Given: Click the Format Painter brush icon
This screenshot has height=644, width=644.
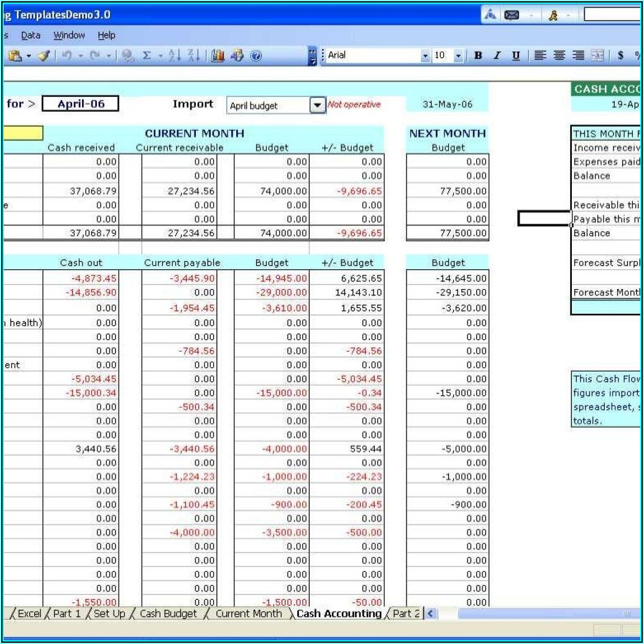Looking at the screenshot, I should [44, 56].
